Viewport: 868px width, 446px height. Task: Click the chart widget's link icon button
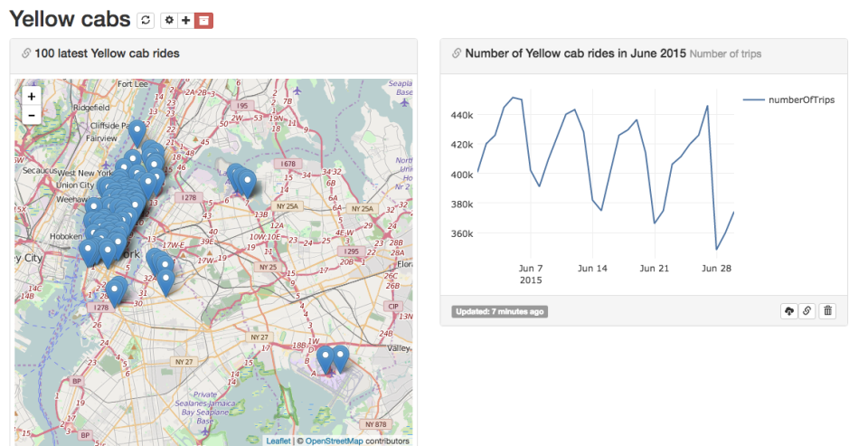pyautogui.click(x=807, y=311)
